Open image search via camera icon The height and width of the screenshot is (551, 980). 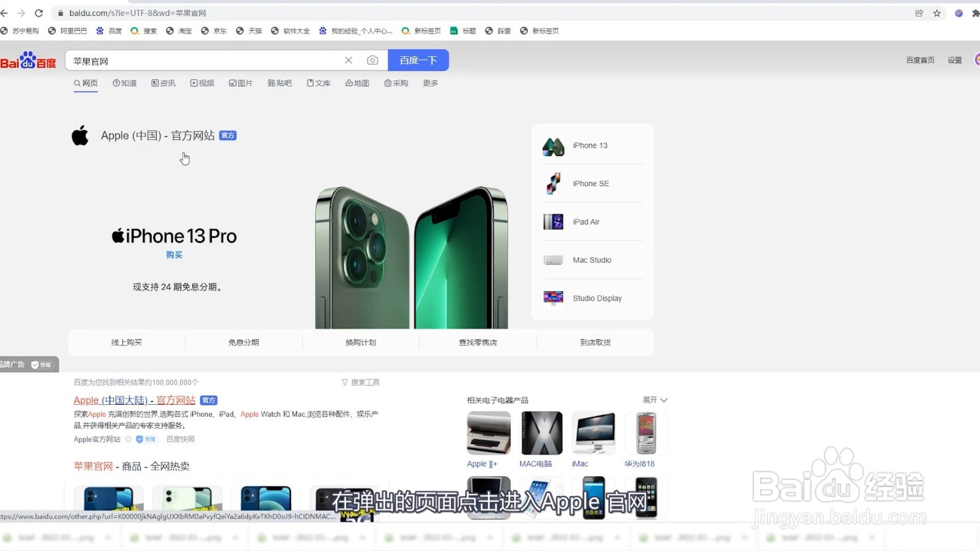click(372, 60)
